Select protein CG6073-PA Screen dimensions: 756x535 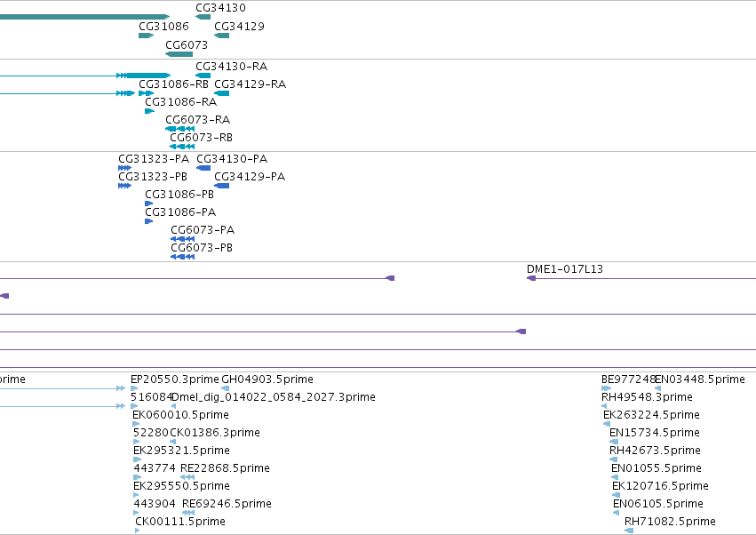click(183, 239)
